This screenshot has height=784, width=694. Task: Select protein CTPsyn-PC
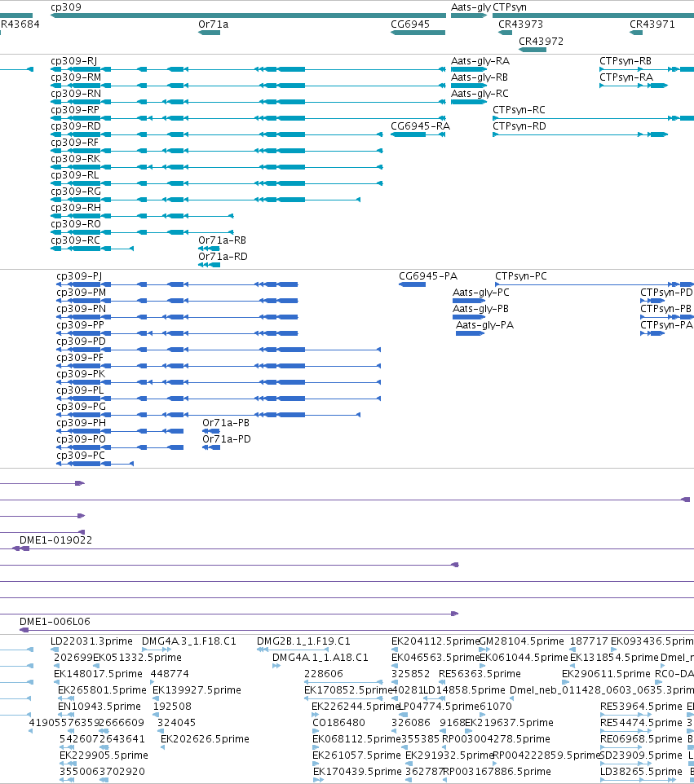click(x=595, y=284)
